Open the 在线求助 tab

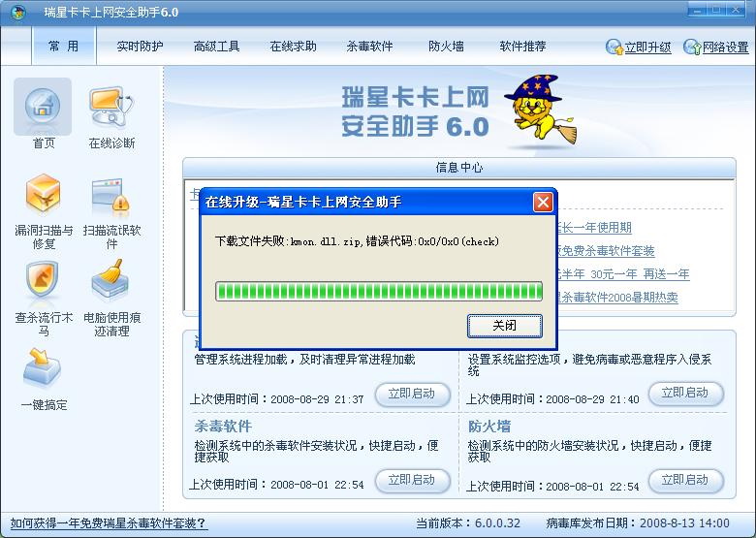[x=293, y=47]
